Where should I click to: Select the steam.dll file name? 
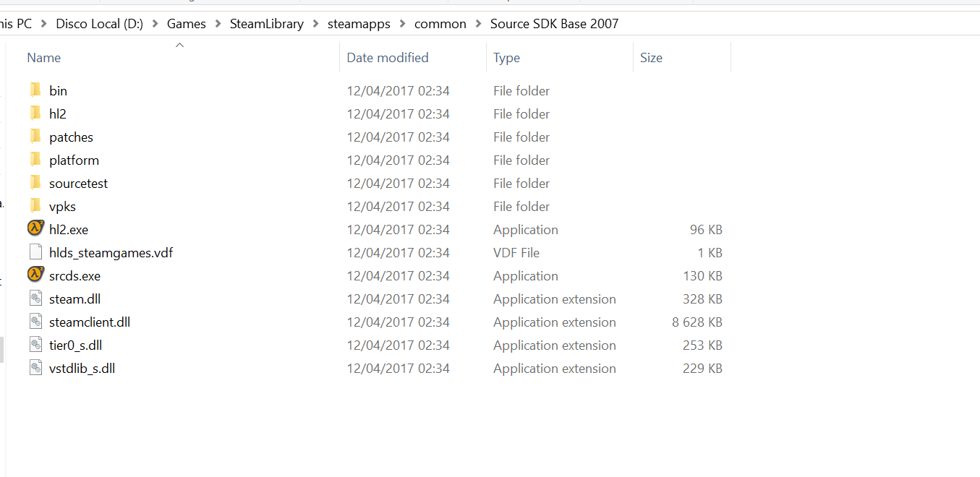pyautogui.click(x=74, y=298)
